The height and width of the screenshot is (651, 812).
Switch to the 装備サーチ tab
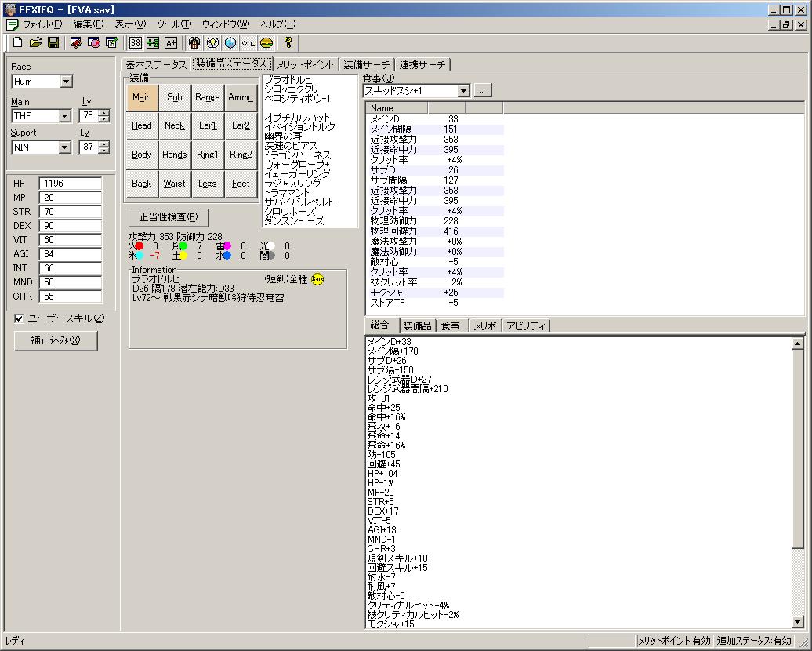[367, 65]
